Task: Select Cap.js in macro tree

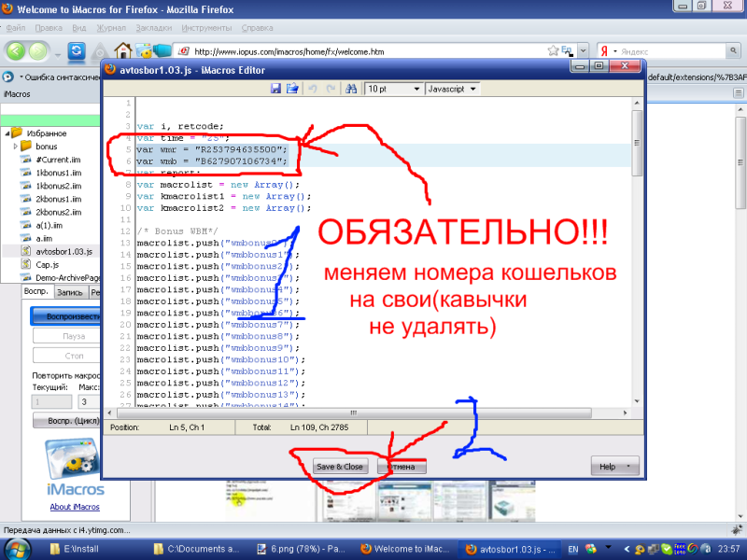Action: [48, 265]
